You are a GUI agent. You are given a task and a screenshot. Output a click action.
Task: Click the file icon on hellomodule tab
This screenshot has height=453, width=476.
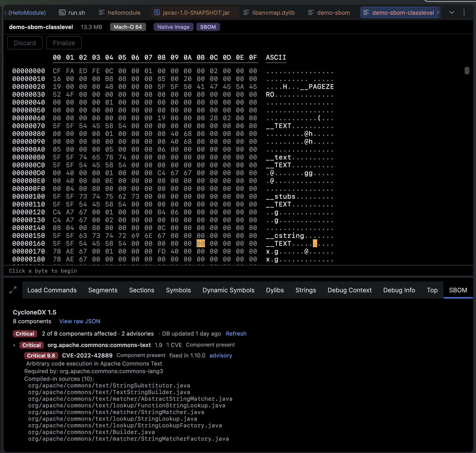[x=102, y=12]
